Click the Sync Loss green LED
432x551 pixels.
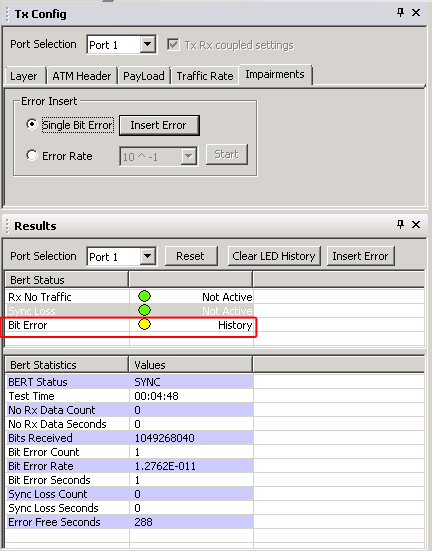[x=144, y=310]
